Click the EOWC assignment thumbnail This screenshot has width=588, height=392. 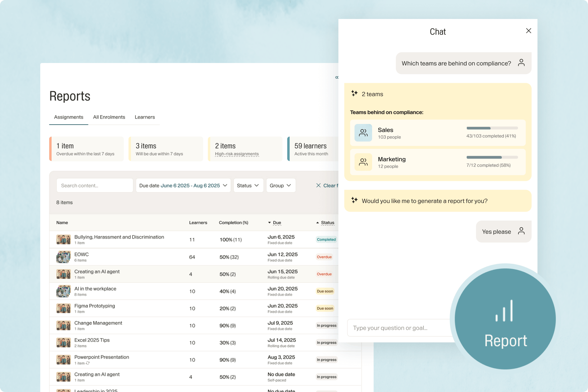(63, 257)
